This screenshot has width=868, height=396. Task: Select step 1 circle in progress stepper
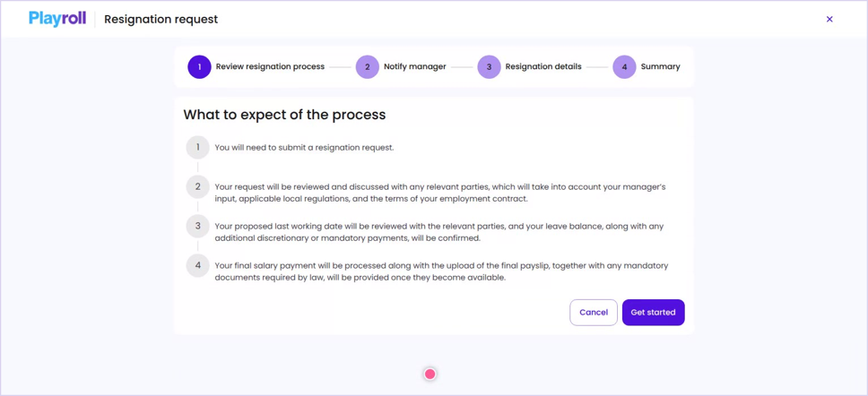(x=199, y=67)
